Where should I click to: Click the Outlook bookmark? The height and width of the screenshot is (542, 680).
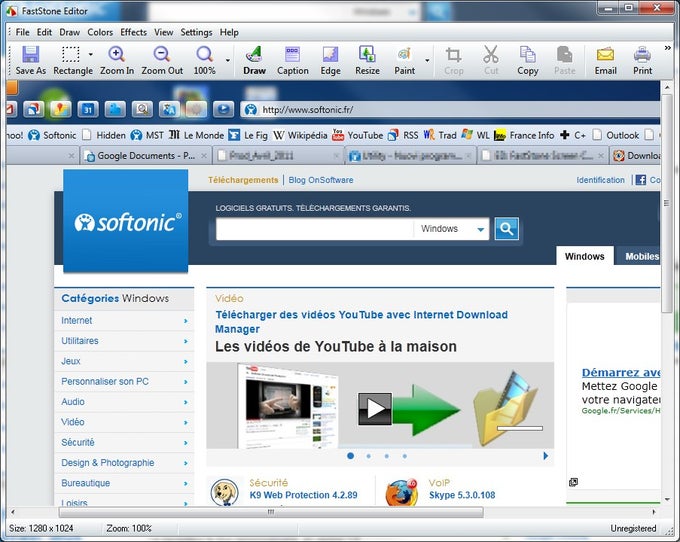pos(615,135)
